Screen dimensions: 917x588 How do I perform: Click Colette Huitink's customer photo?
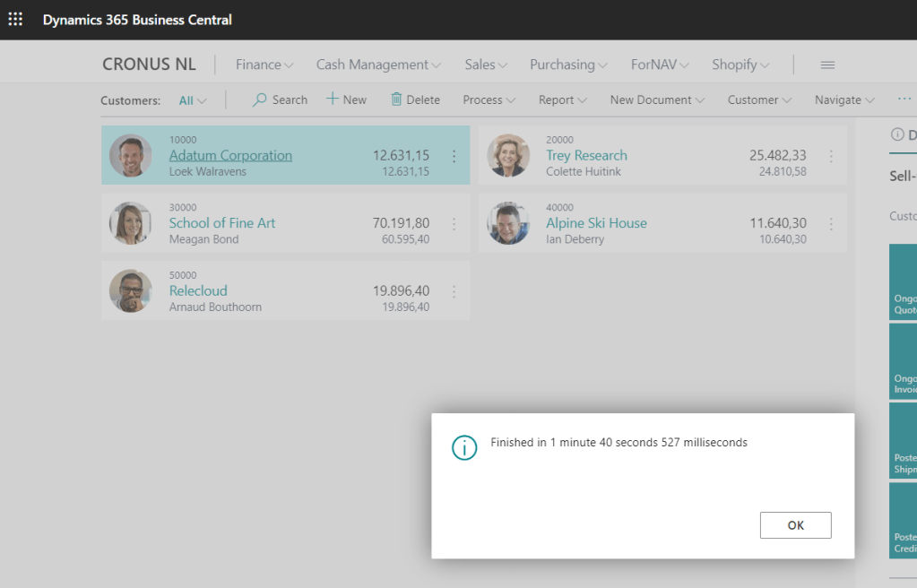point(508,156)
